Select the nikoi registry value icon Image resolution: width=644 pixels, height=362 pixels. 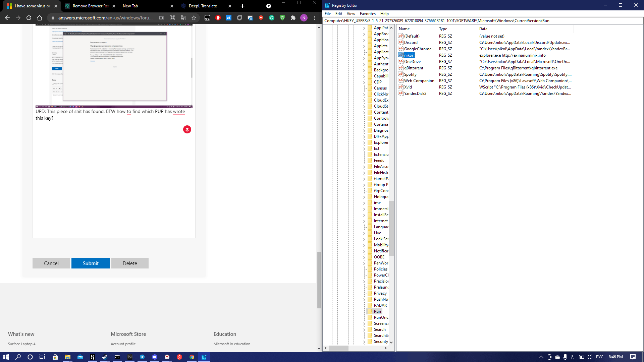point(400,55)
